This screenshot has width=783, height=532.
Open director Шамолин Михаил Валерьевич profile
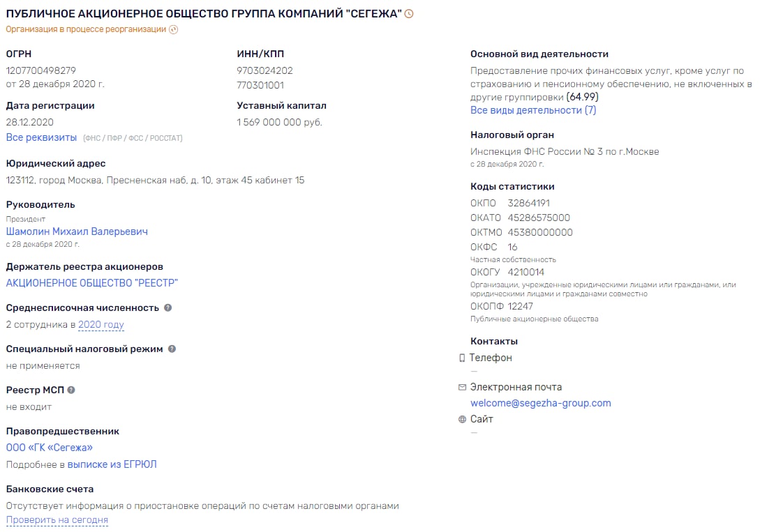point(77,231)
